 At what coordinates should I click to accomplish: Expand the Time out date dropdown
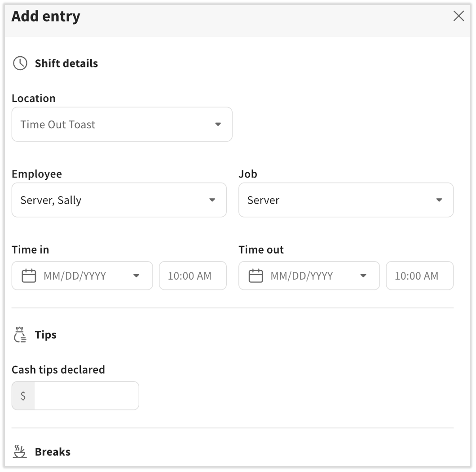(x=363, y=276)
